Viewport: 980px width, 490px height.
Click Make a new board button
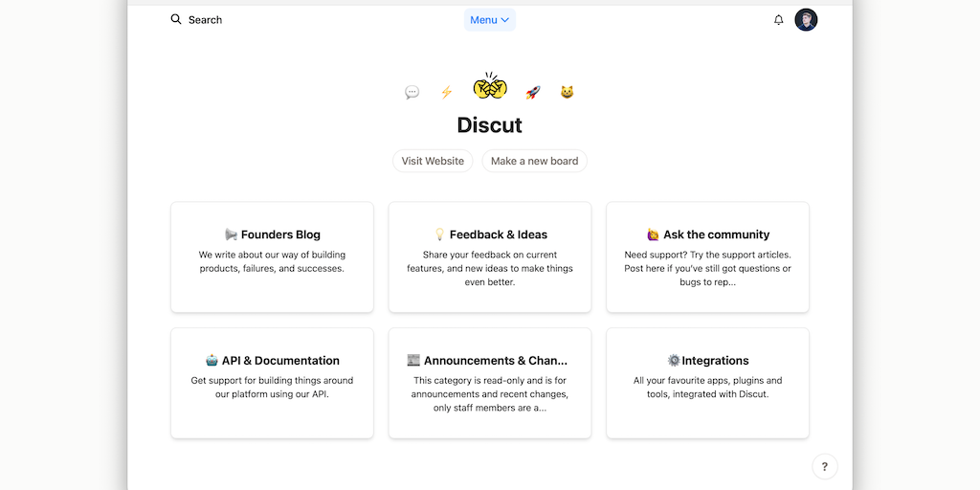pos(534,161)
